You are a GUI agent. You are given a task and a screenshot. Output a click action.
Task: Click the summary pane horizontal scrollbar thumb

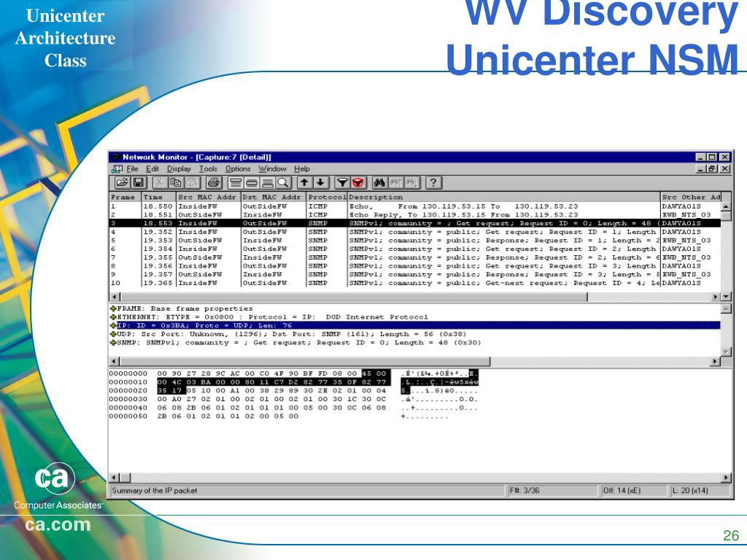point(353,297)
